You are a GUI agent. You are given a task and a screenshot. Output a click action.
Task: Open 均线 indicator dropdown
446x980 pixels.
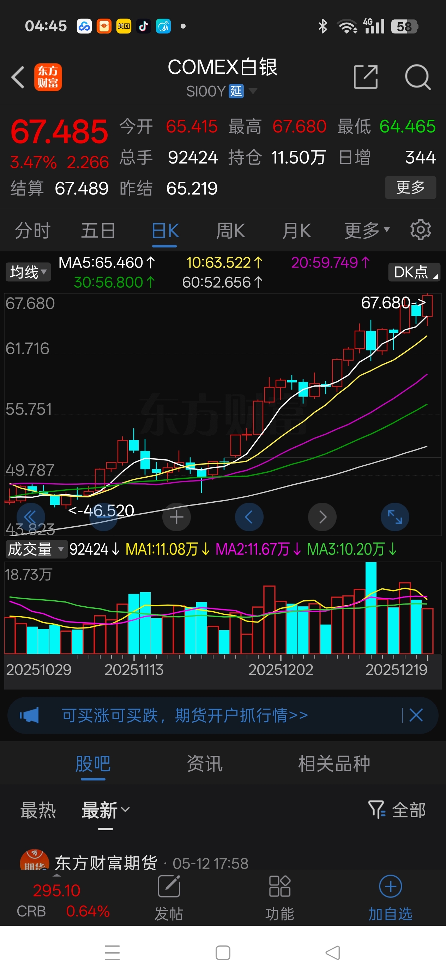pos(28,272)
